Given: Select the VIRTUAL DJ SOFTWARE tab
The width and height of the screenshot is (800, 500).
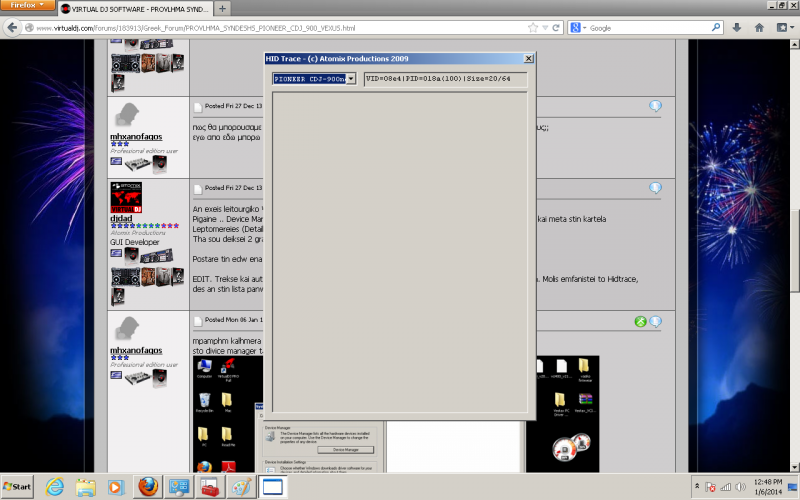Looking at the screenshot, I should coord(135,9).
